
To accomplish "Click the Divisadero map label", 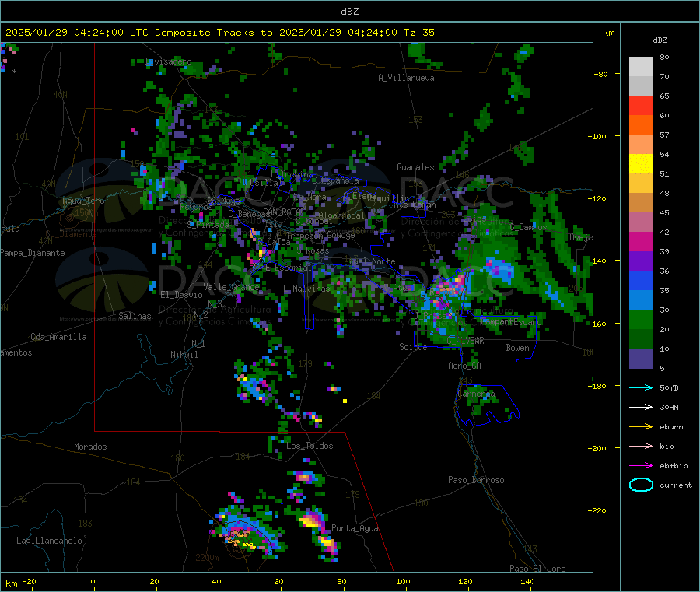I will 169,61.
